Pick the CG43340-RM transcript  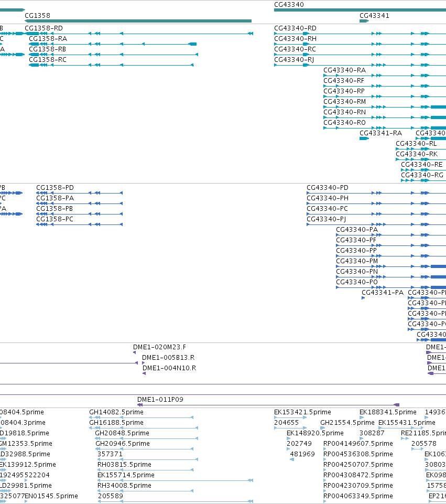[344, 101]
